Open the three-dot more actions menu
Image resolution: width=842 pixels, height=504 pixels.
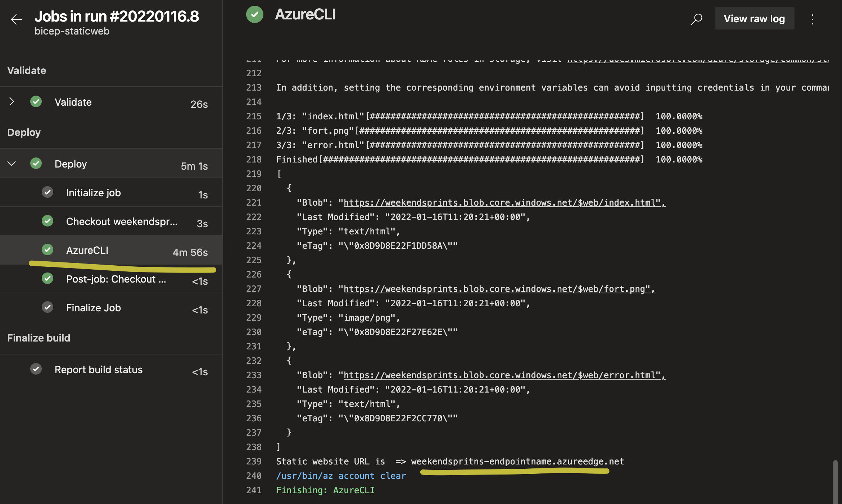tap(812, 19)
